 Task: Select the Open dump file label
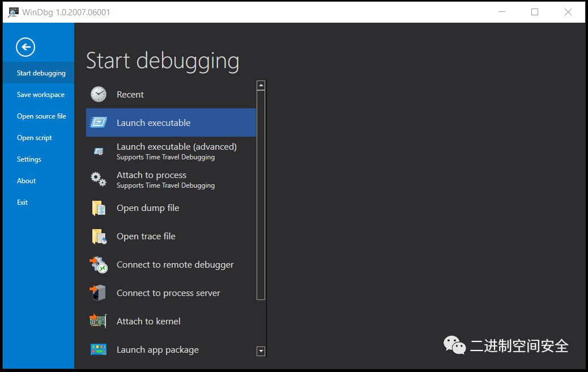click(148, 208)
